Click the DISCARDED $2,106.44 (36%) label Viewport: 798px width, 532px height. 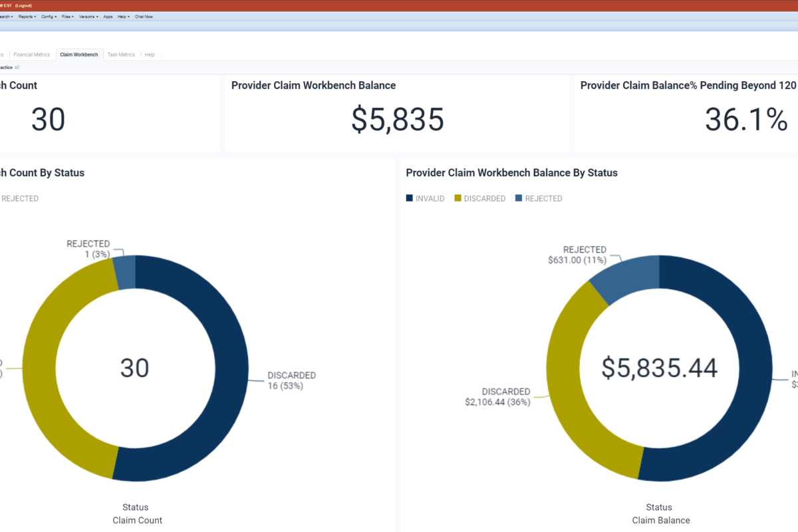497,397
